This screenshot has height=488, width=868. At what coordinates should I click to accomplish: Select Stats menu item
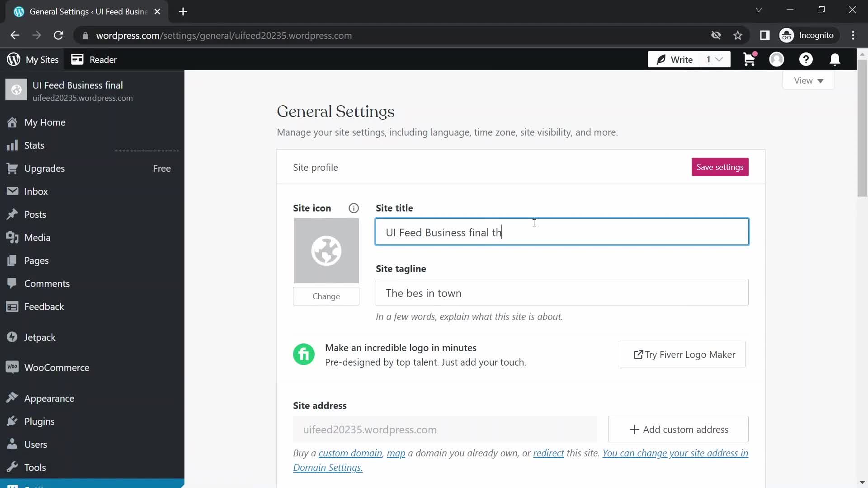coord(34,145)
